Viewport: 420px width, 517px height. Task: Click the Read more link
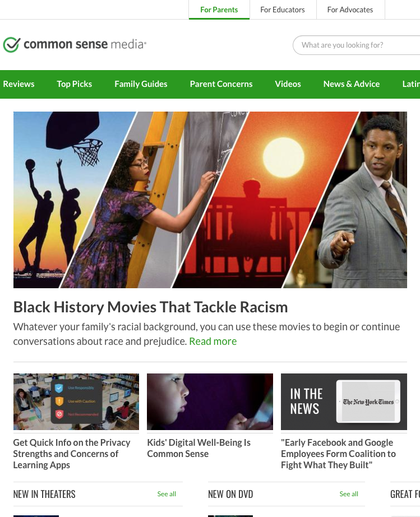[213, 341]
